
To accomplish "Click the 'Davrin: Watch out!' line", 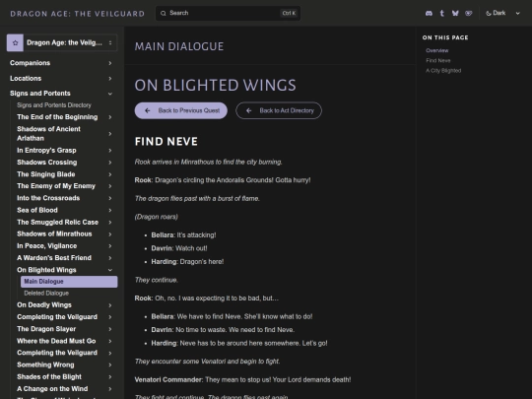I will tap(179, 248).
